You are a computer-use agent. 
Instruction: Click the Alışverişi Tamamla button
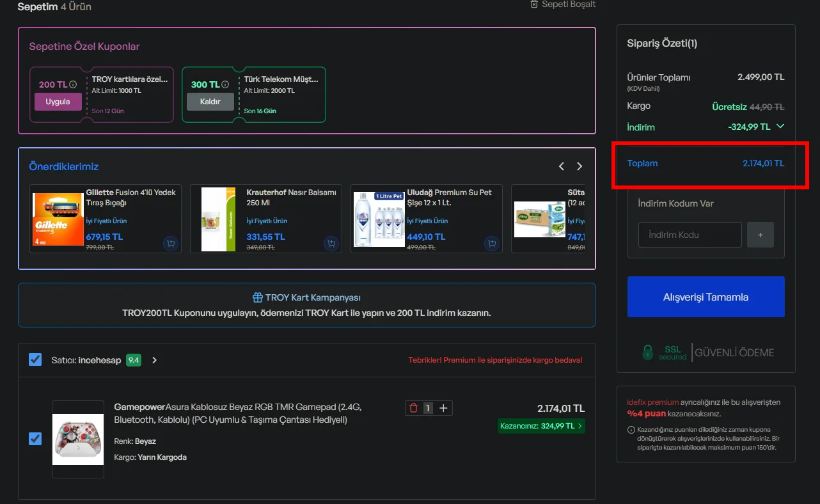[706, 297]
